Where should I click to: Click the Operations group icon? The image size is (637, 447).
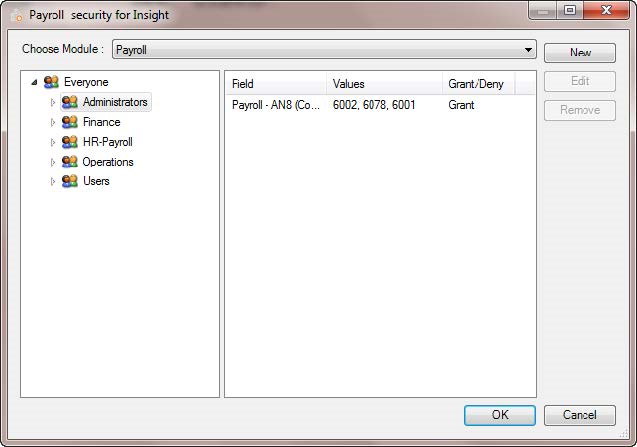(70, 162)
